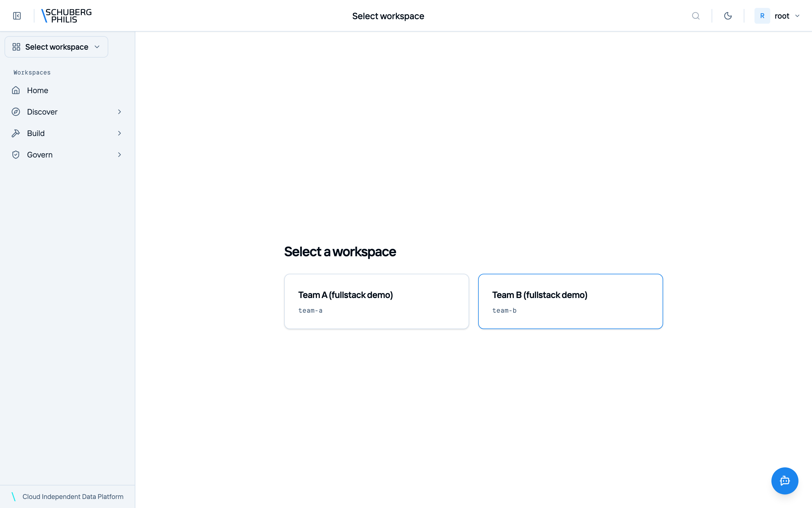812x508 pixels.
Task: Open the Build menu item
Action: point(67,133)
